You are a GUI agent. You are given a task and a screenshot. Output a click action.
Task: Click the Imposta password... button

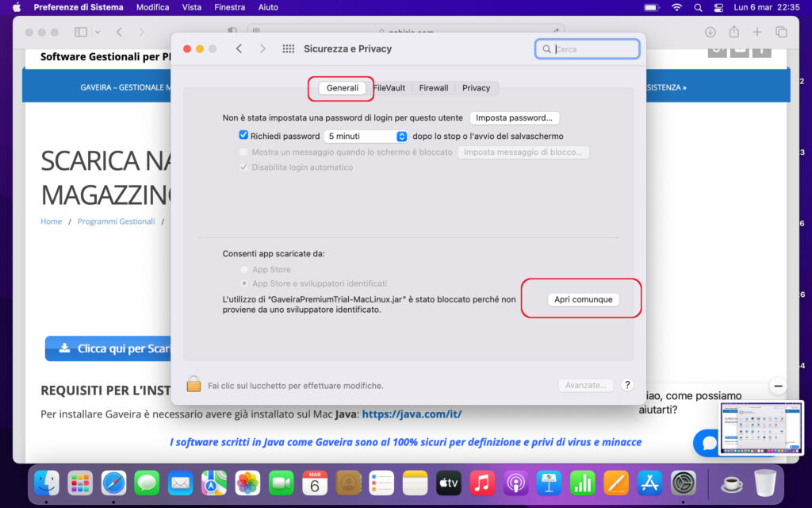click(x=514, y=117)
